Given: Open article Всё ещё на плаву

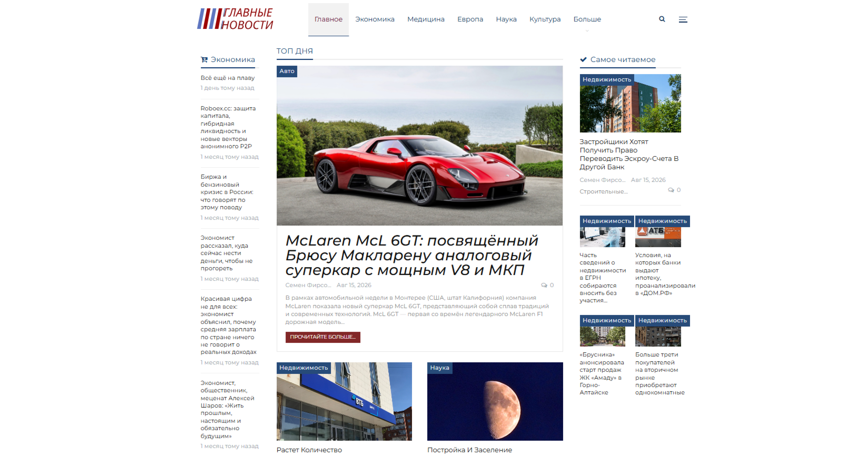Looking at the screenshot, I should point(228,78).
